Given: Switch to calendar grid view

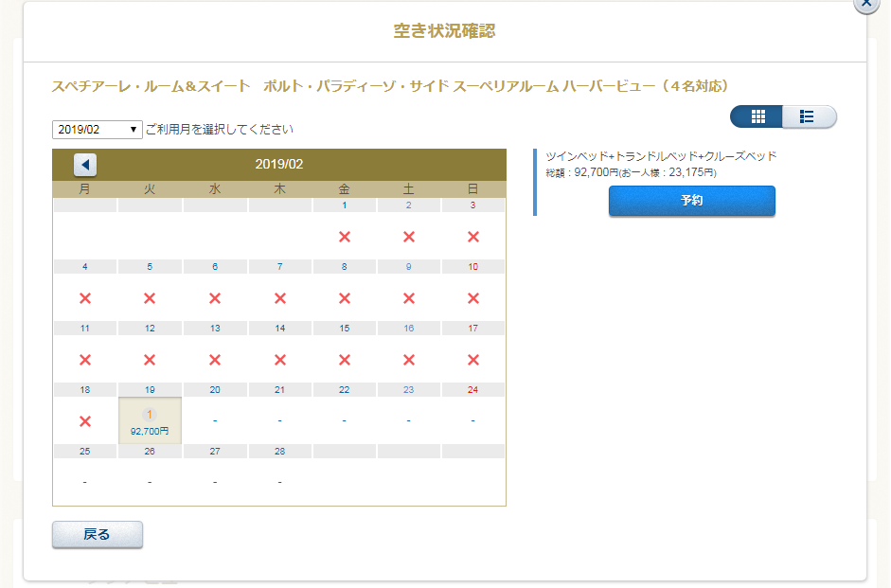Looking at the screenshot, I should coord(757,116).
